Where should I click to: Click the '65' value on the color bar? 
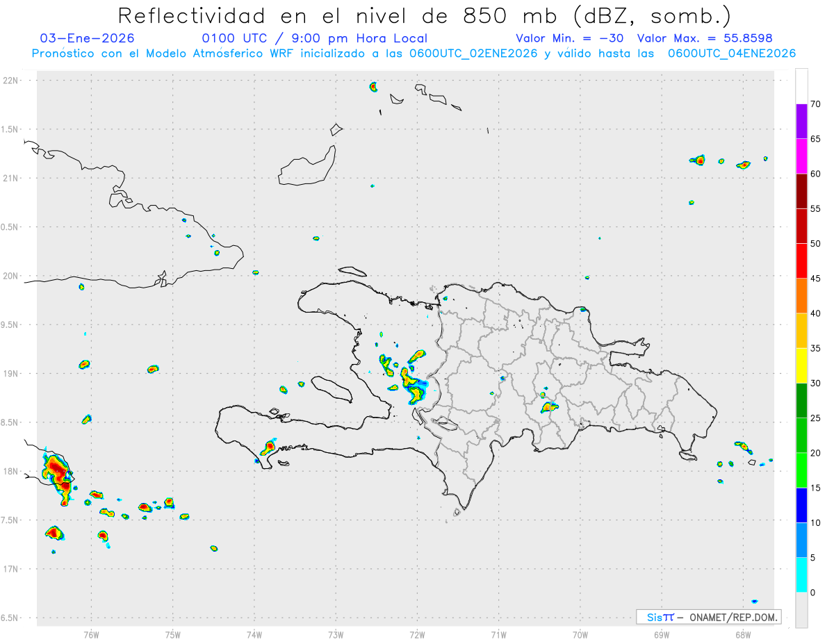tap(815, 139)
